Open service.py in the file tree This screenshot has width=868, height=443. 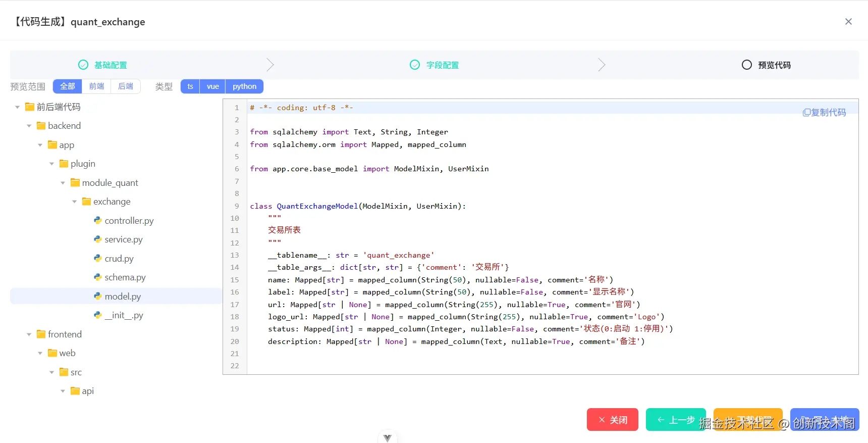coord(124,239)
